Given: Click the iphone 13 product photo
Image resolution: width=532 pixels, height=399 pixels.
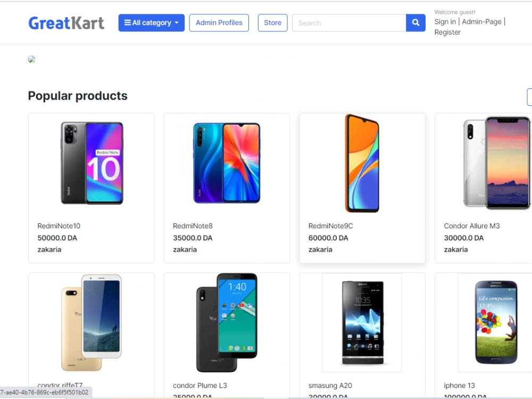Looking at the screenshot, I should [495, 322].
